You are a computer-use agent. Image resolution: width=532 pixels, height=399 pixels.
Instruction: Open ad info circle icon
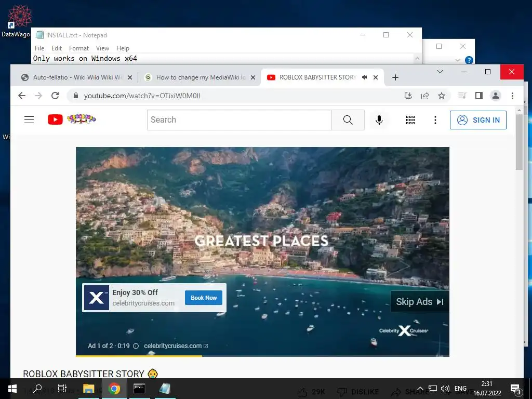pos(136,346)
